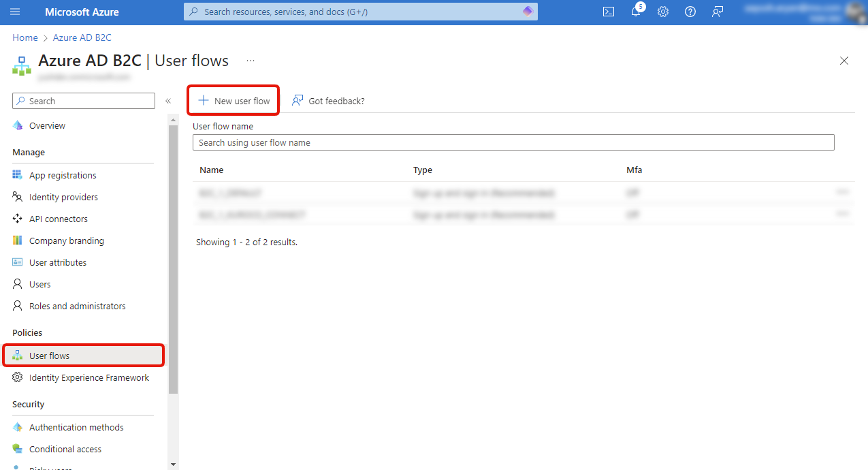Open Cloud Shell from the top bar
Screen dimensions: 868x470
[x=608, y=12]
